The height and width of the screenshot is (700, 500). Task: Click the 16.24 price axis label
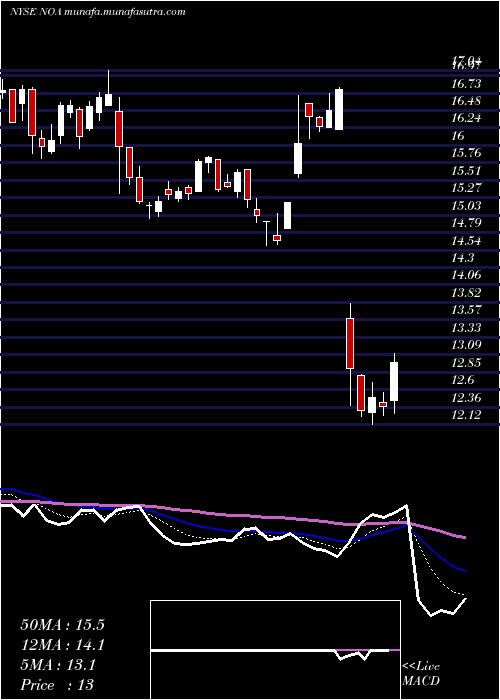(x=466, y=118)
